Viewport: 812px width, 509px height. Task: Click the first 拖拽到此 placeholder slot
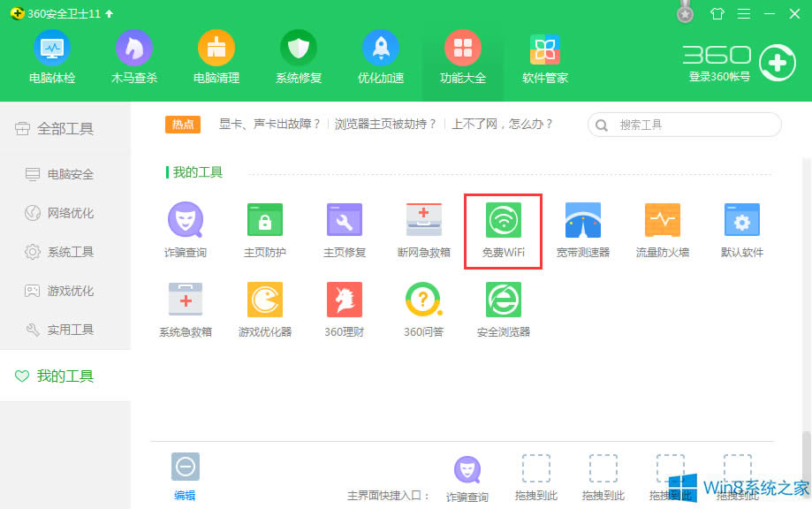(x=536, y=478)
